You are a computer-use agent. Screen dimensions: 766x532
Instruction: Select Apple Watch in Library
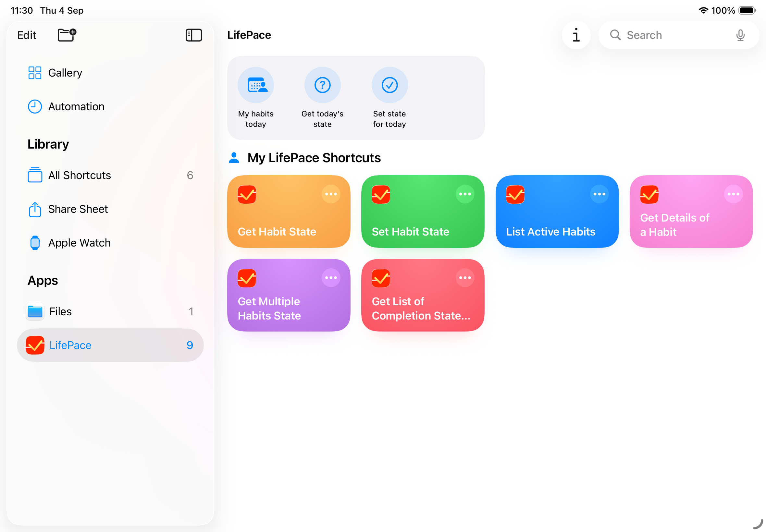pyautogui.click(x=110, y=243)
